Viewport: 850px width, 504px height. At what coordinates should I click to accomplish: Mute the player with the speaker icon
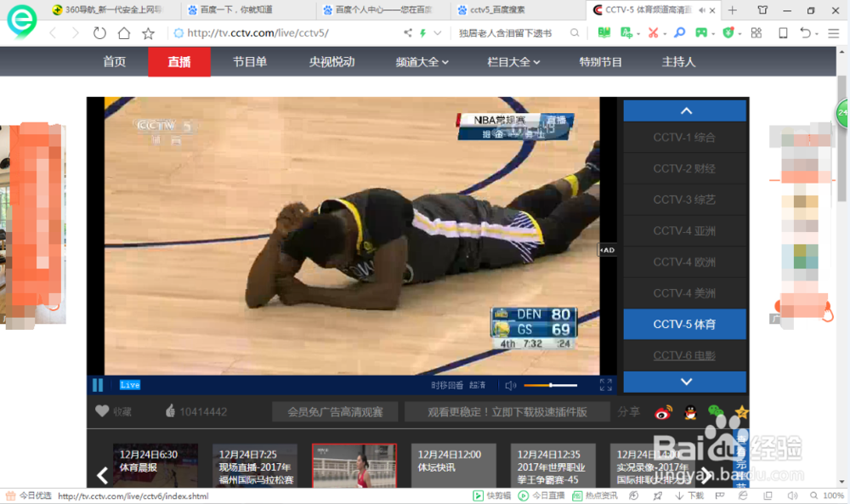coord(511,385)
